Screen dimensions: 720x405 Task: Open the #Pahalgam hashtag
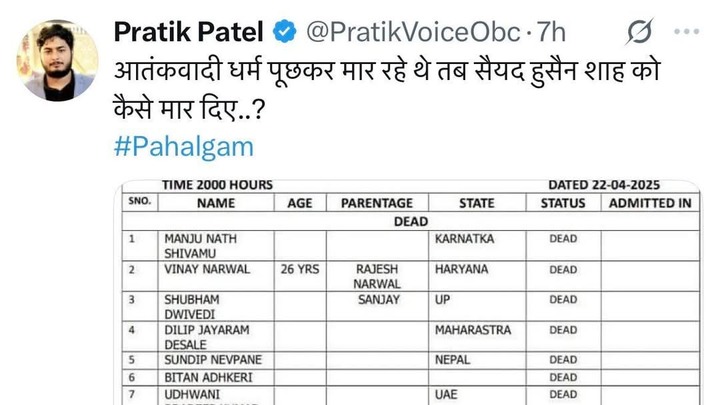[184, 147]
